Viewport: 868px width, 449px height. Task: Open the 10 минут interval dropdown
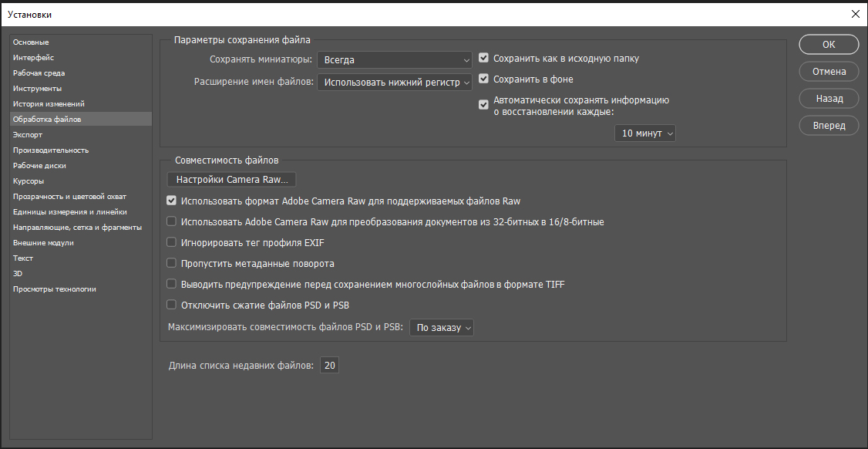pos(645,133)
